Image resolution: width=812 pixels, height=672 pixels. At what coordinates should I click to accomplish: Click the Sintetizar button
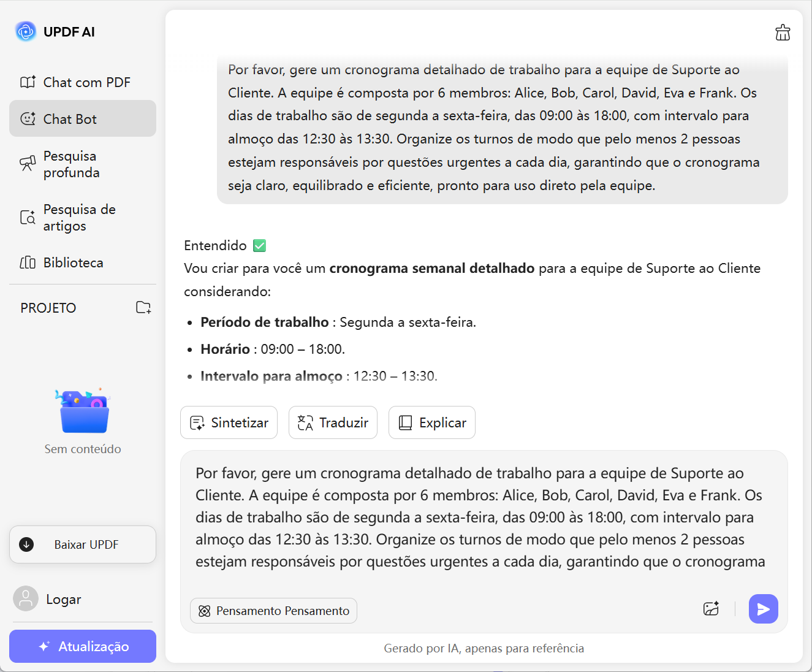229,422
